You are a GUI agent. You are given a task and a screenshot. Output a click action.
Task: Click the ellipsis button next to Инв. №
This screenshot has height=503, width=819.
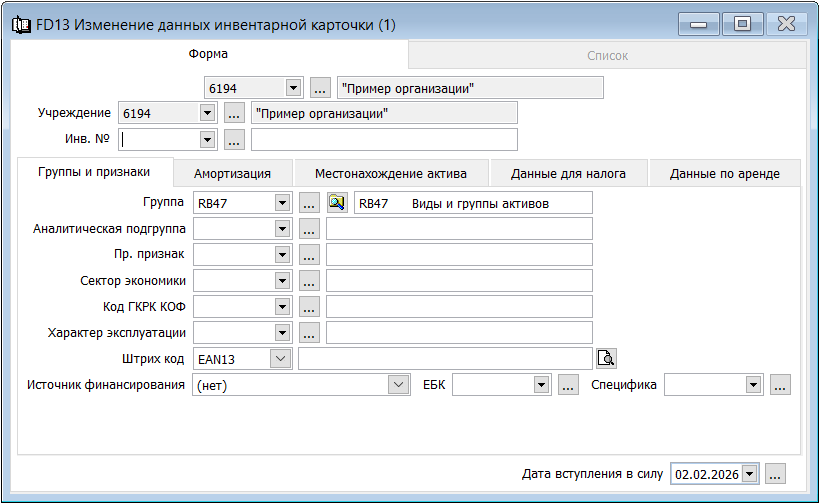(x=234, y=139)
